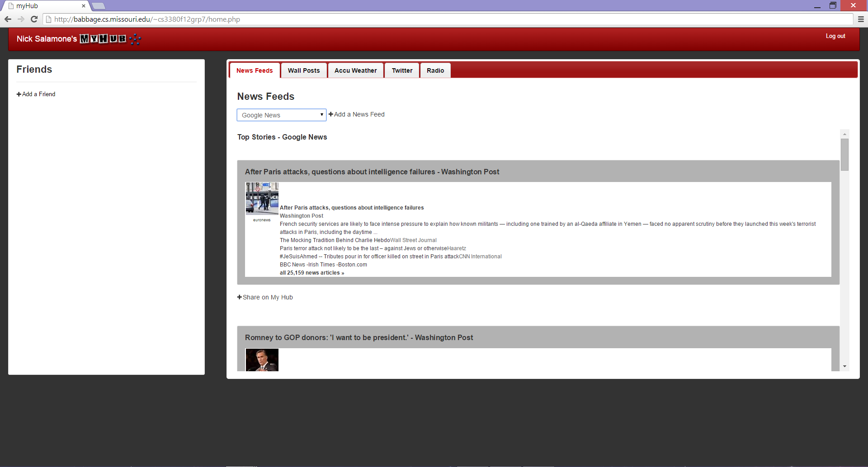
Task: Click the feed scrollbar up arrow
Action: tap(844, 134)
